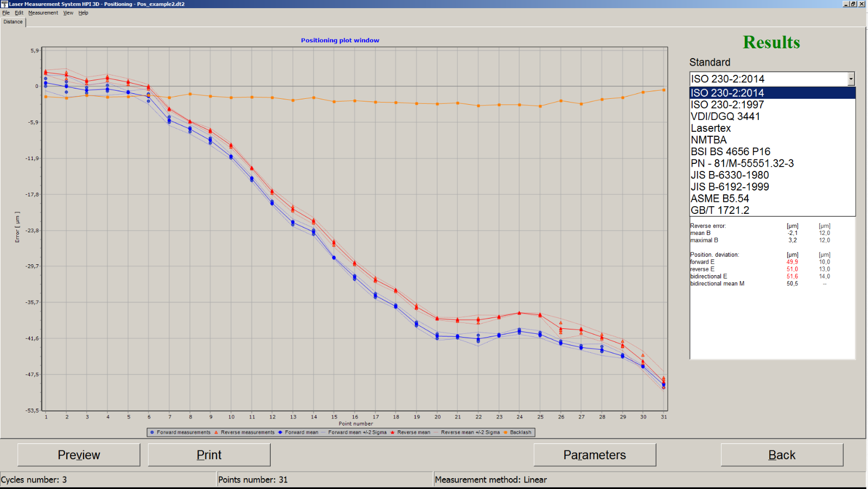
Task: Click the mean B value -2,1
Action: [x=793, y=233]
